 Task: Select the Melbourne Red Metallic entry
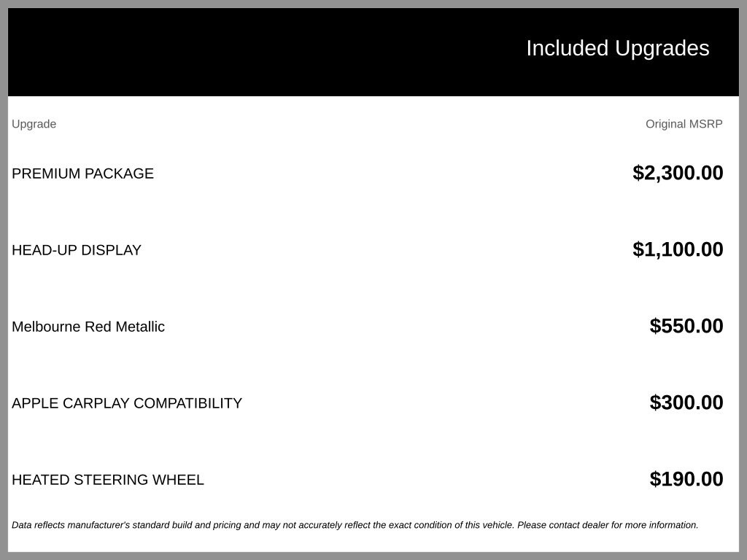[x=88, y=327]
